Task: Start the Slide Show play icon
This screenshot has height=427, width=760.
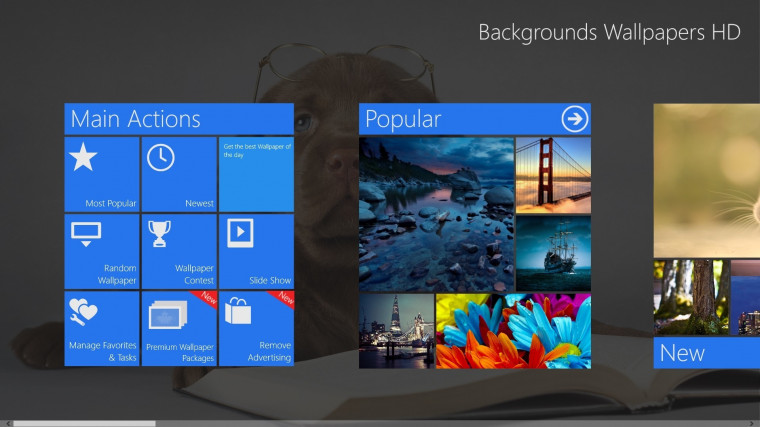Action: pos(240,233)
